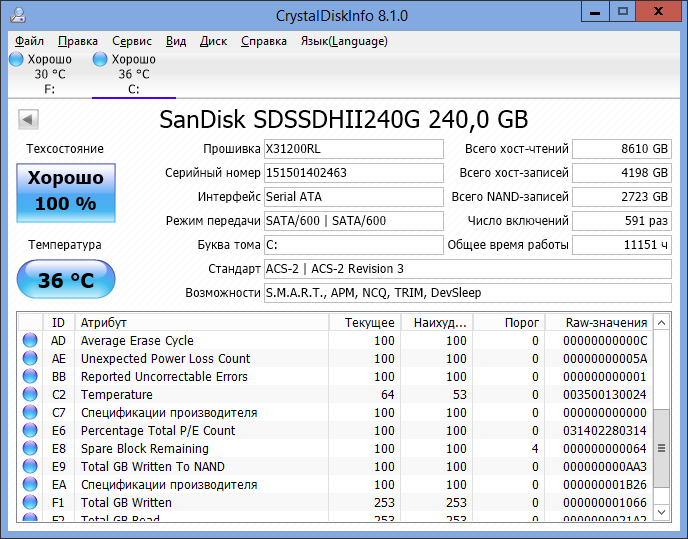Open the Язык(Language) menu
Screen dimensions: 688x539
[344, 41]
